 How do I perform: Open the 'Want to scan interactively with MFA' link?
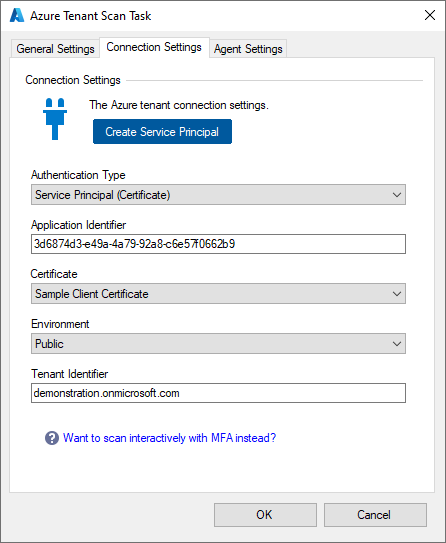tap(169, 438)
